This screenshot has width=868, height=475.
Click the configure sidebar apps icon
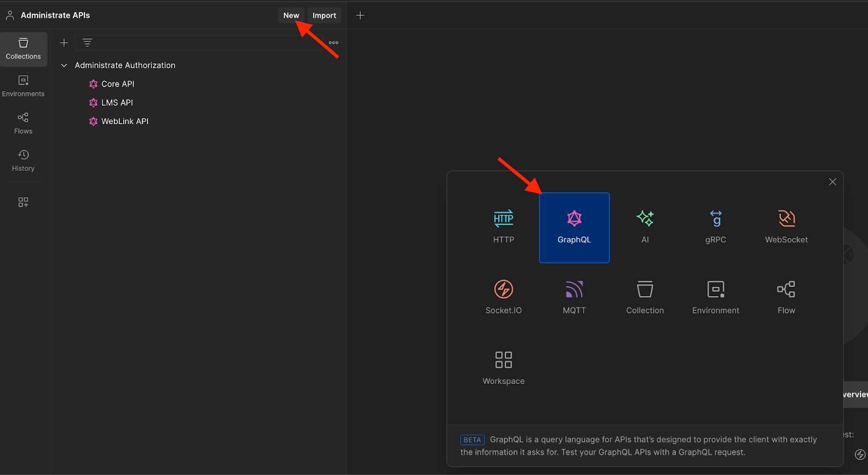pos(23,202)
